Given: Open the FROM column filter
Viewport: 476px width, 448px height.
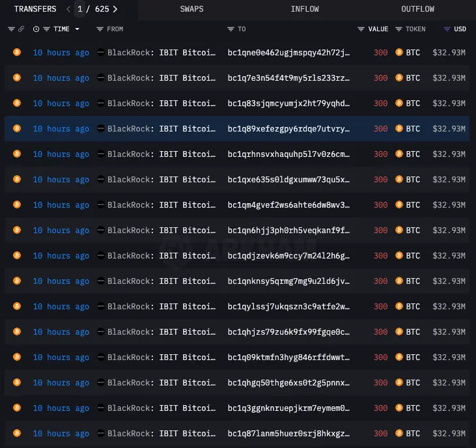Looking at the screenshot, I should pos(100,29).
